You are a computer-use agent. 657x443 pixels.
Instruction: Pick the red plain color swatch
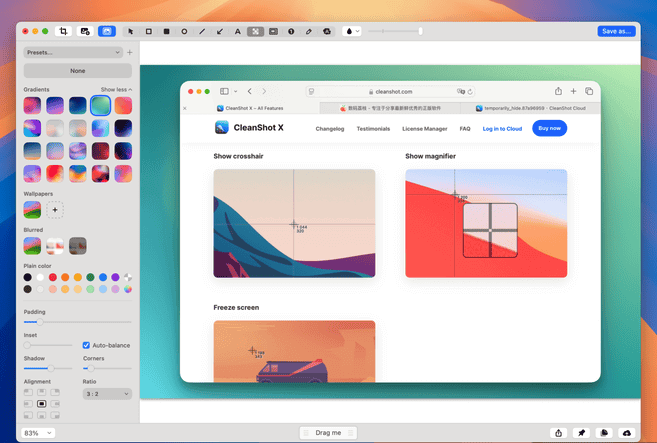52,277
